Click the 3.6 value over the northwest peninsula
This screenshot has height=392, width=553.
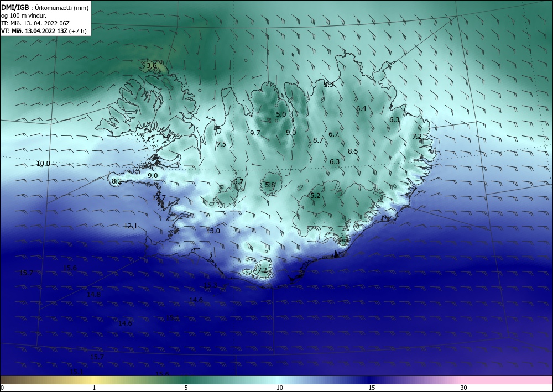click(x=152, y=66)
